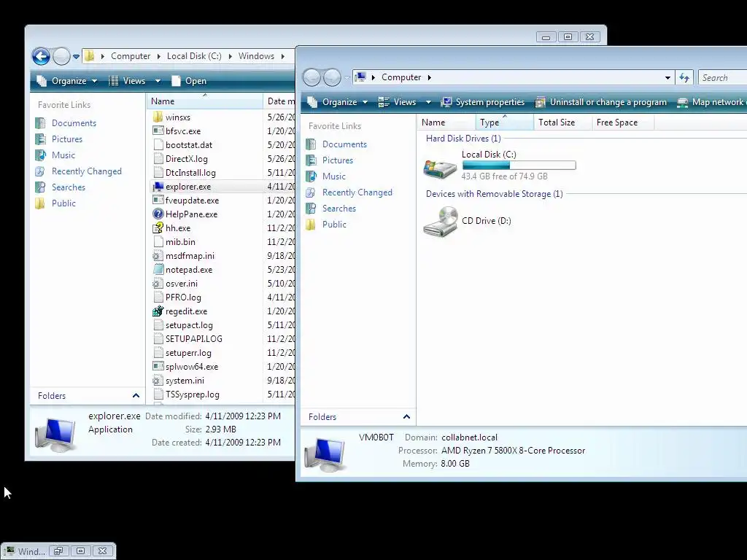
Task: Click Public folder icon in the Windows folder window sidebar
Action: (41, 203)
